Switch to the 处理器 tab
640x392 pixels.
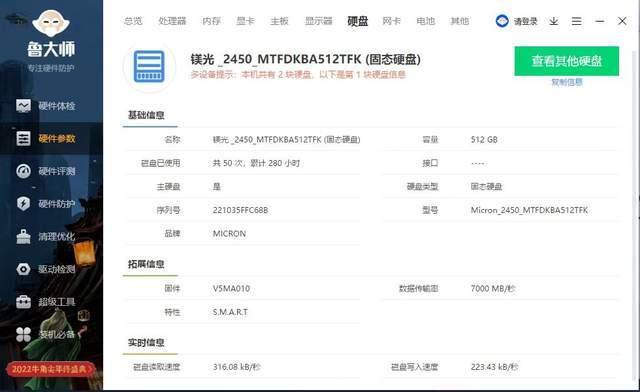point(172,21)
